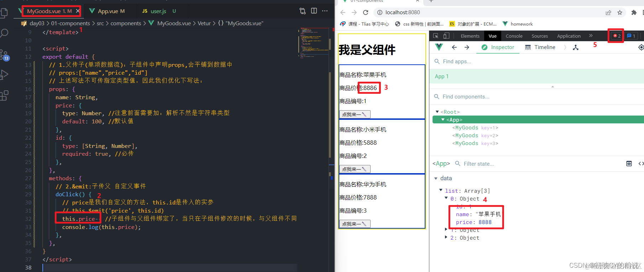Viewport: 644px width, 272px height.
Task: Collapse list: Array[3] arrow
Action: (x=441, y=190)
